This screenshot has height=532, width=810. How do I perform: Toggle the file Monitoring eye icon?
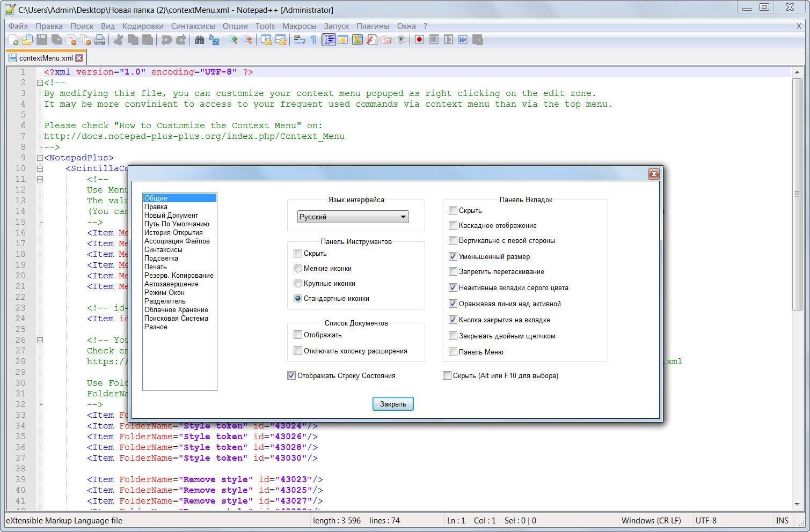coord(400,40)
